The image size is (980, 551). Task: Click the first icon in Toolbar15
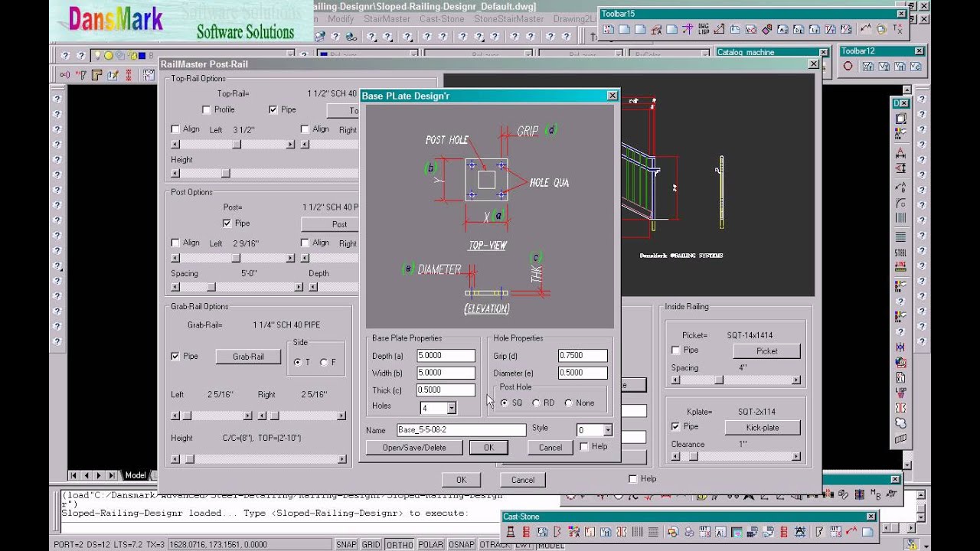pyautogui.click(x=608, y=29)
